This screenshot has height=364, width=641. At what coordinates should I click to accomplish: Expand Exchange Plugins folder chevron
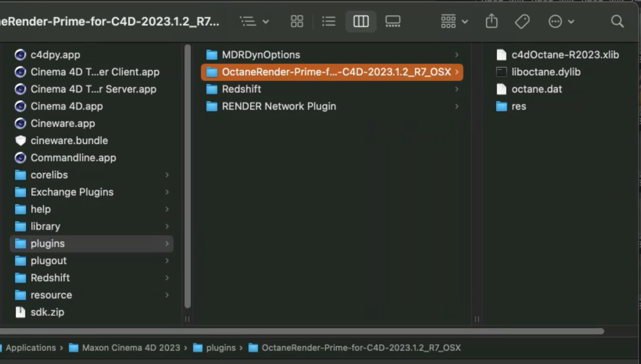pyautogui.click(x=167, y=192)
